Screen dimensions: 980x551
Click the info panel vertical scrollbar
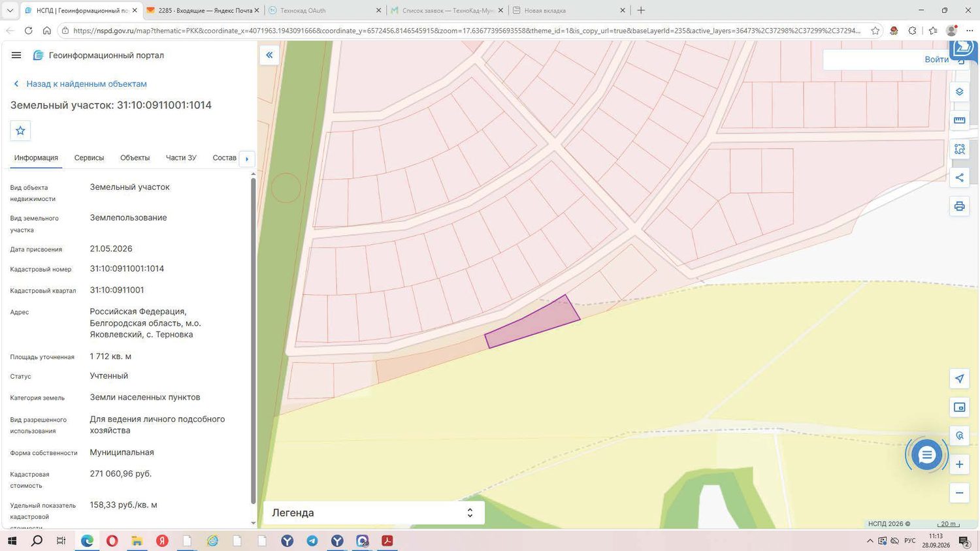point(253,339)
